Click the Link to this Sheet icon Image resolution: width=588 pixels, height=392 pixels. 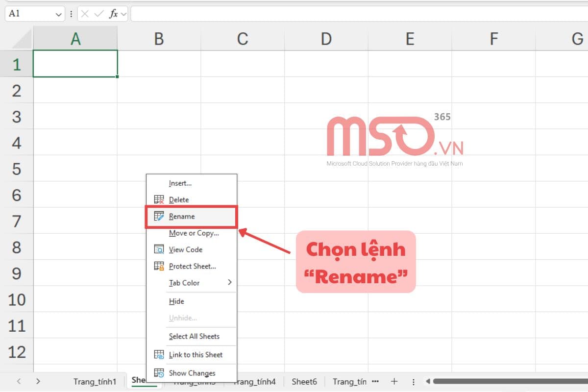click(x=159, y=354)
